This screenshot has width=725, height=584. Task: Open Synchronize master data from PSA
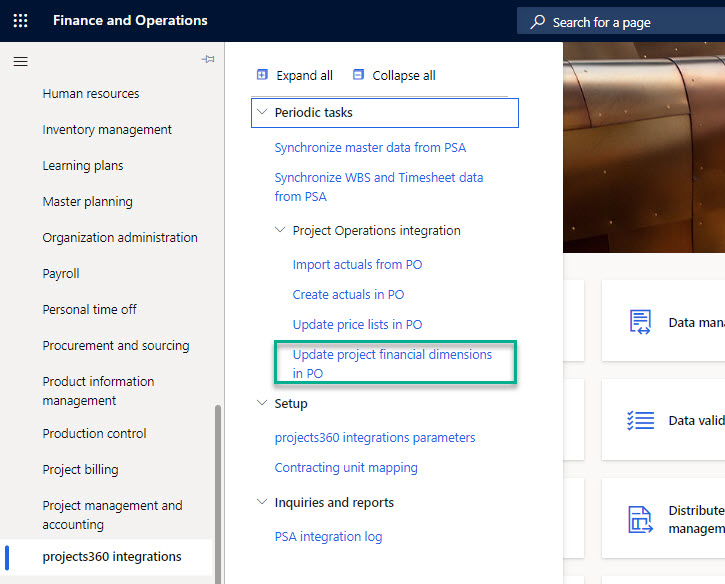(x=370, y=148)
